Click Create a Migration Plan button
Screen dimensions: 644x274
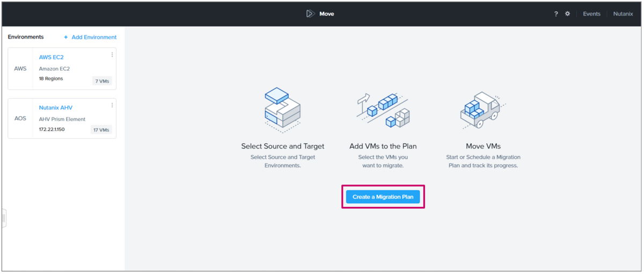383,197
